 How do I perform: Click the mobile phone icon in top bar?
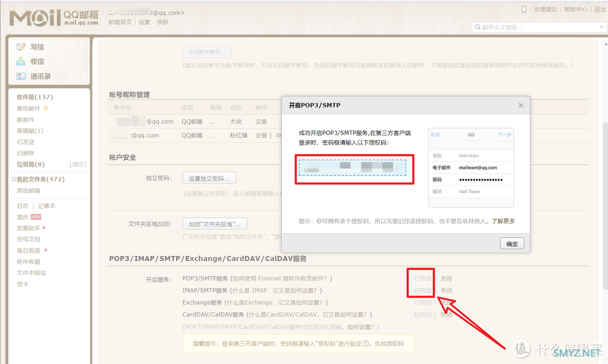pos(524,10)
